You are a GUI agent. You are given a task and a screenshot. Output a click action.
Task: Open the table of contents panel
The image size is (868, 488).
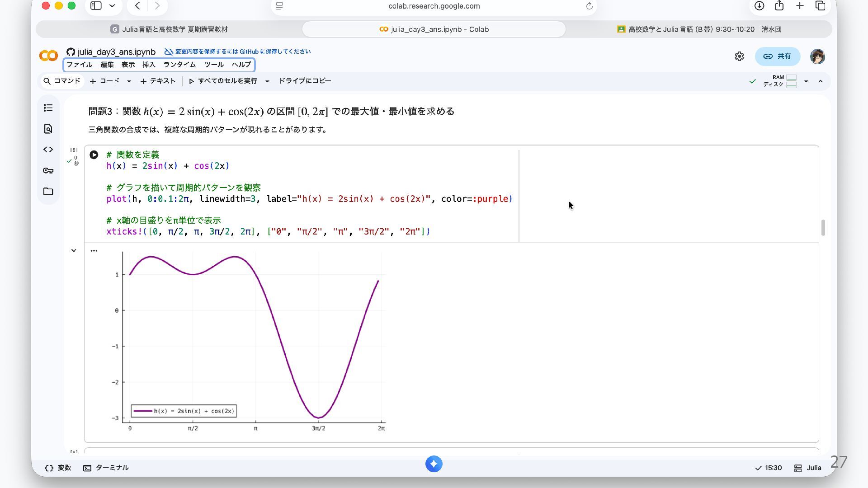pos(48,108)
